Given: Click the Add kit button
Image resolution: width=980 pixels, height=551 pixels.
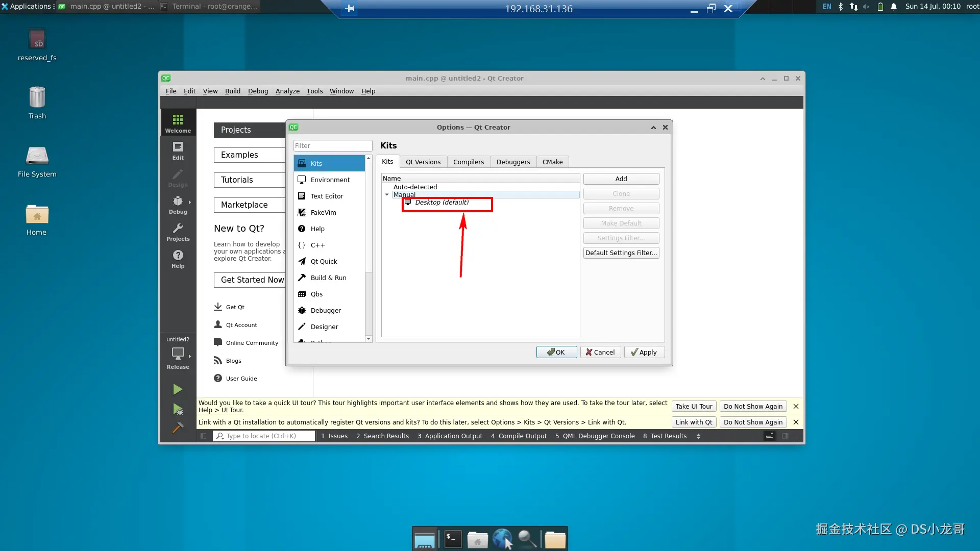Looking at the screenshot, I should click(x=621, y=179).
